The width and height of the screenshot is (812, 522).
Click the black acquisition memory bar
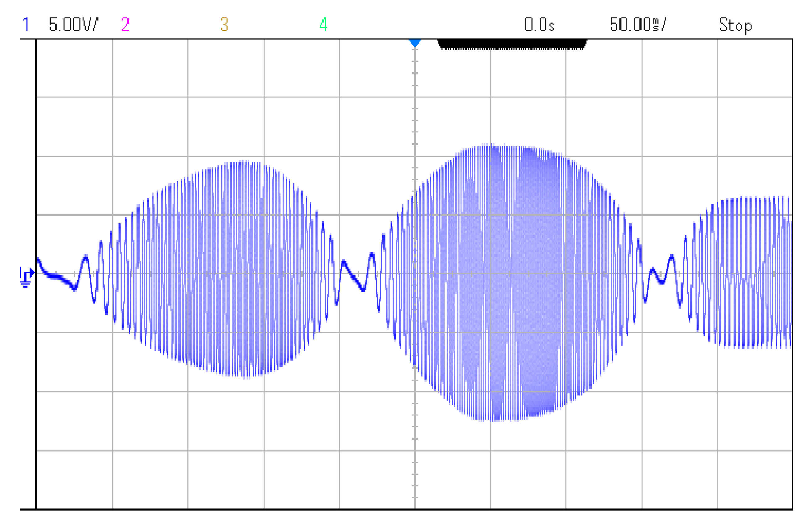(512, 45)
